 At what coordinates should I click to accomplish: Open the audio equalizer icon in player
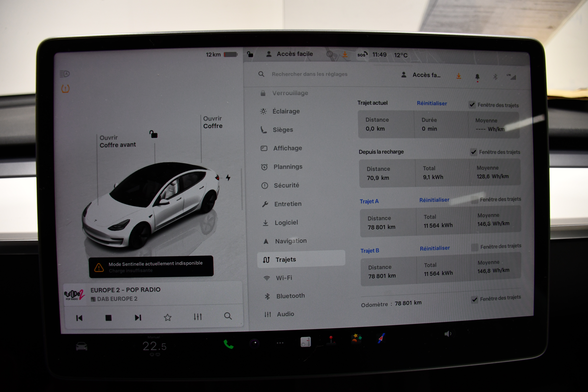198,317
